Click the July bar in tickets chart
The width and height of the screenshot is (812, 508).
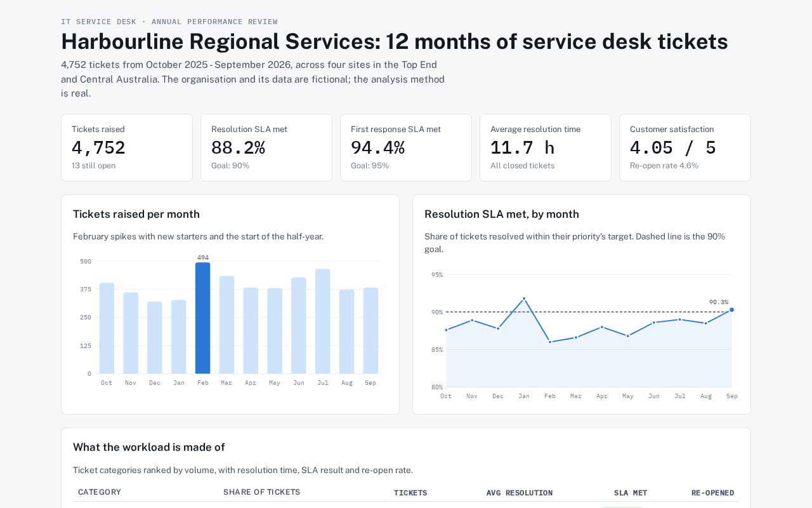(x=323, y=321)
